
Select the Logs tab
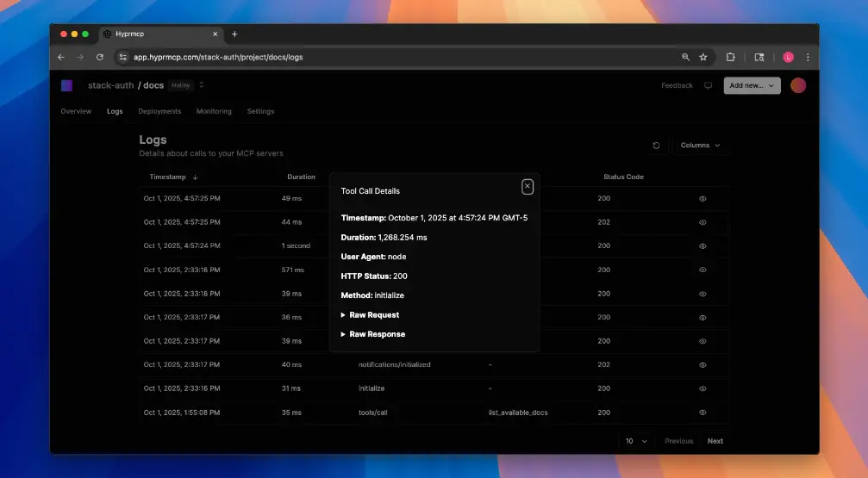coord(115,111)
